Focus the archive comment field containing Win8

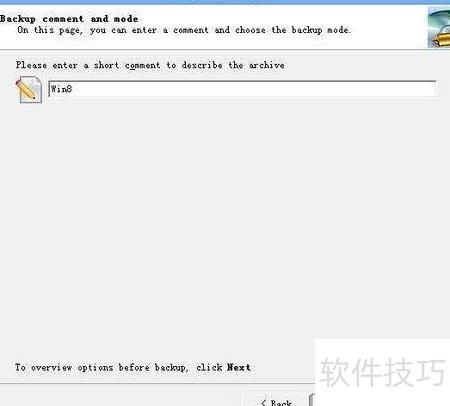(x=242, y=89)
